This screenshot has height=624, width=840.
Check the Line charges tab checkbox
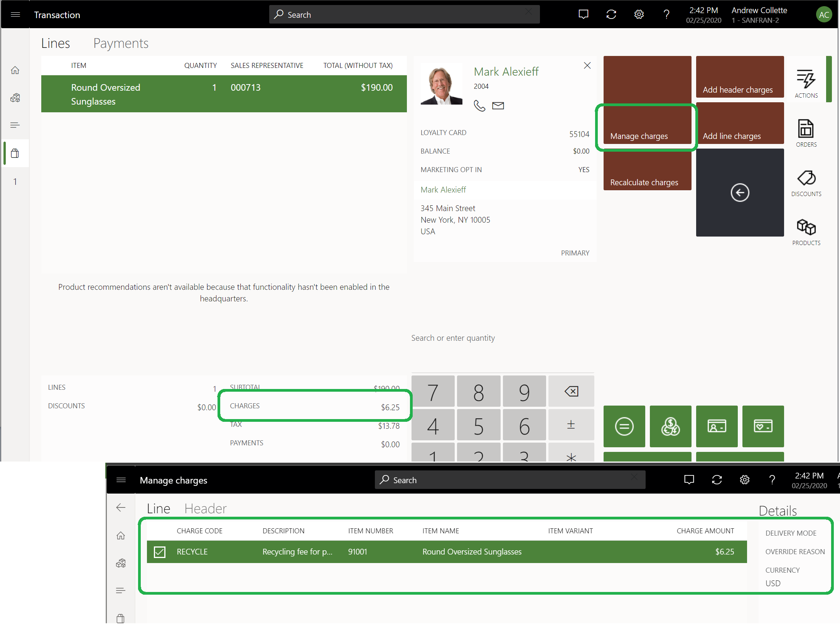[x=159, y=551]
